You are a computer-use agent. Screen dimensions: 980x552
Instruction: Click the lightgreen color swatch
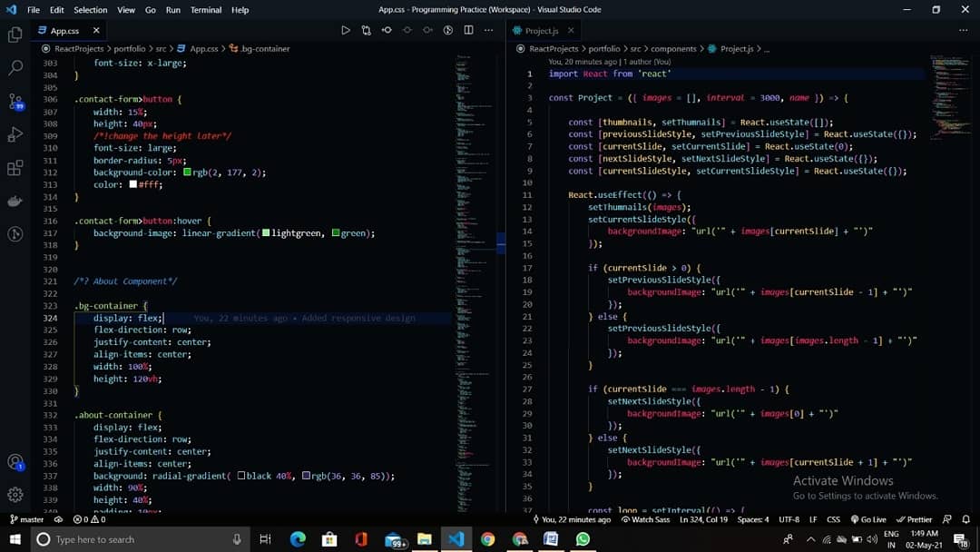(266, 232)
